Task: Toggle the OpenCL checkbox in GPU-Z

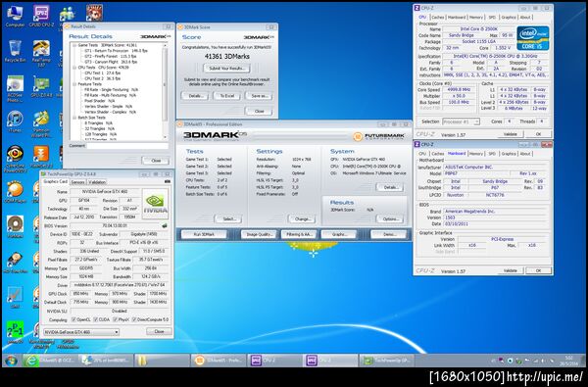Action: 73,319
